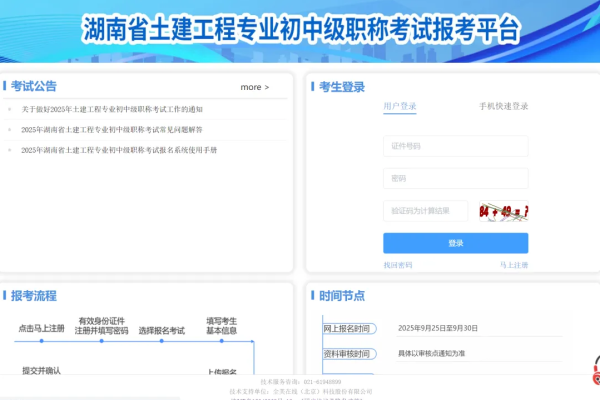Switch to 用户登录 tab

[399, 106]
